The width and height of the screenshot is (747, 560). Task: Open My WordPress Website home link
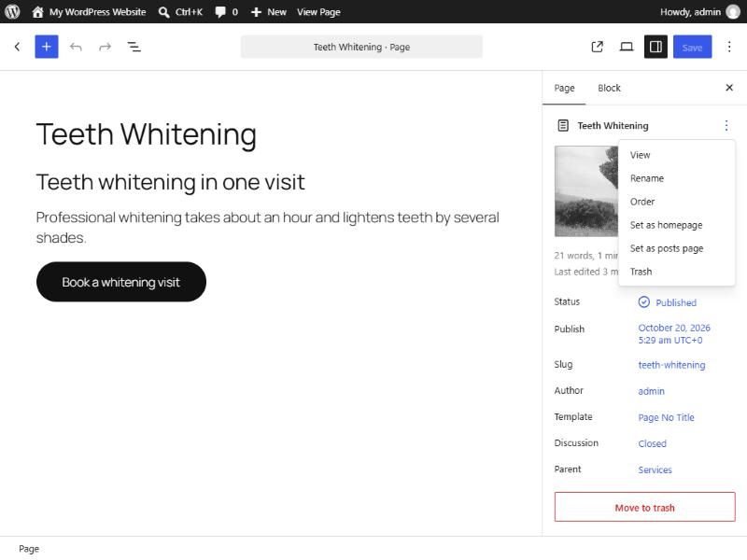tap(89, 12)
